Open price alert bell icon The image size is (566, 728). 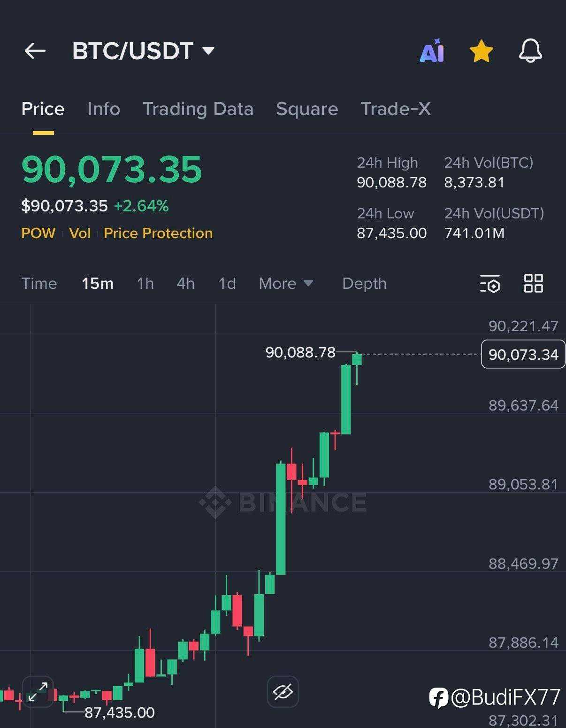[x=530, y=51]
